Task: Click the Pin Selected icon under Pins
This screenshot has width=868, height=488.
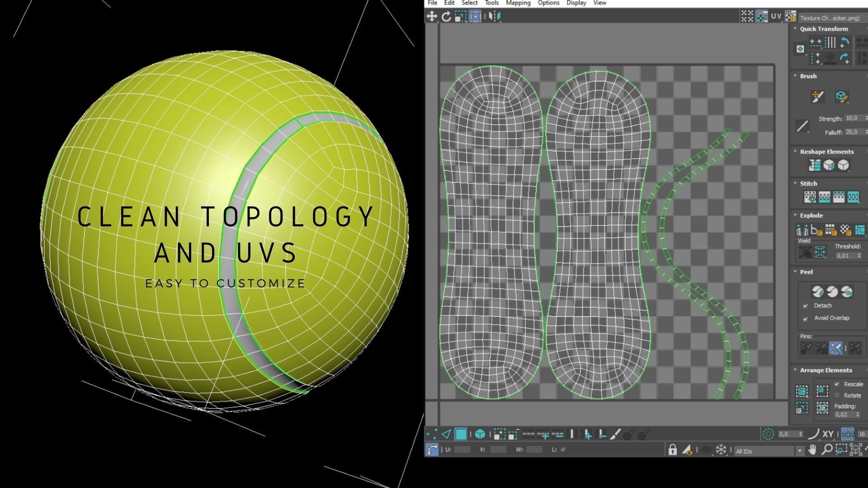Action: coord(807,348)
